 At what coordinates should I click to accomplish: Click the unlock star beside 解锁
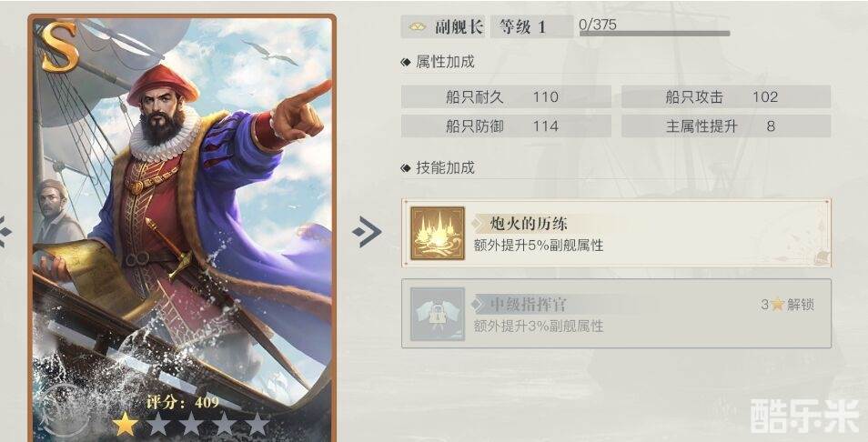click(x=778, y=304)
